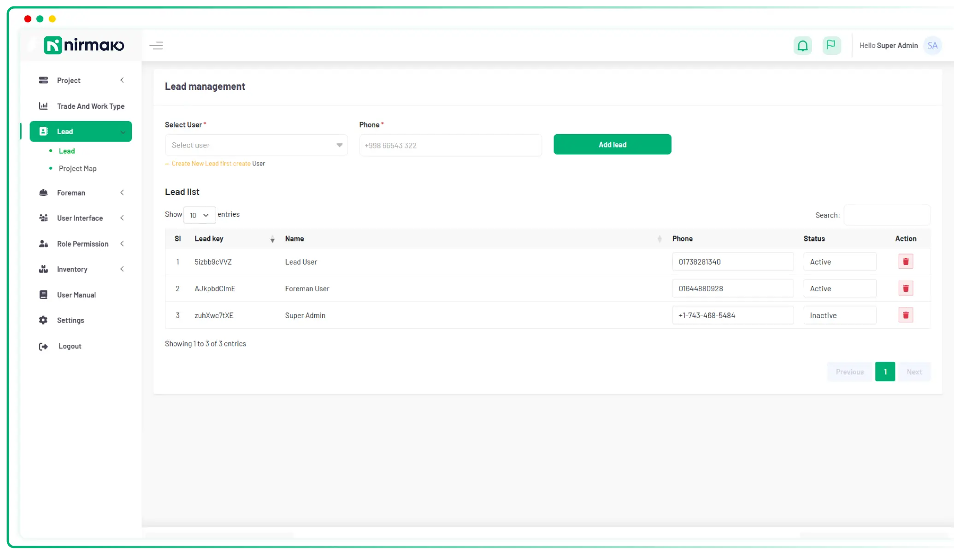
Task: Open the Select user dropdown
Action: (x=256, y=145)
